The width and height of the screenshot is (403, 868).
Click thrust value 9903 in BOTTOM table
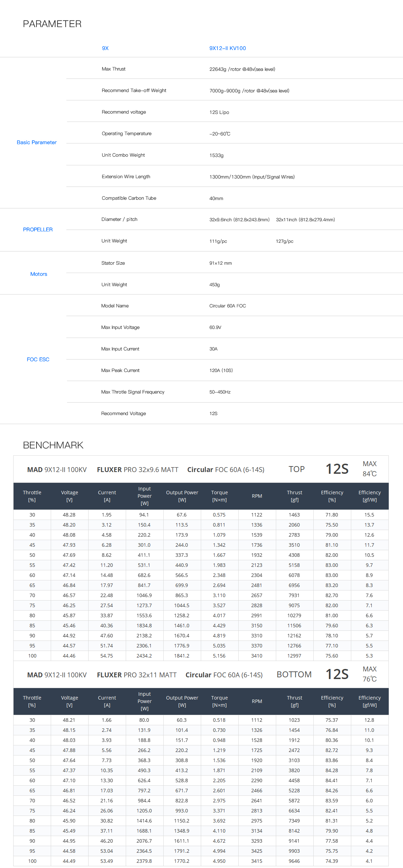click(x=294, y=851)
